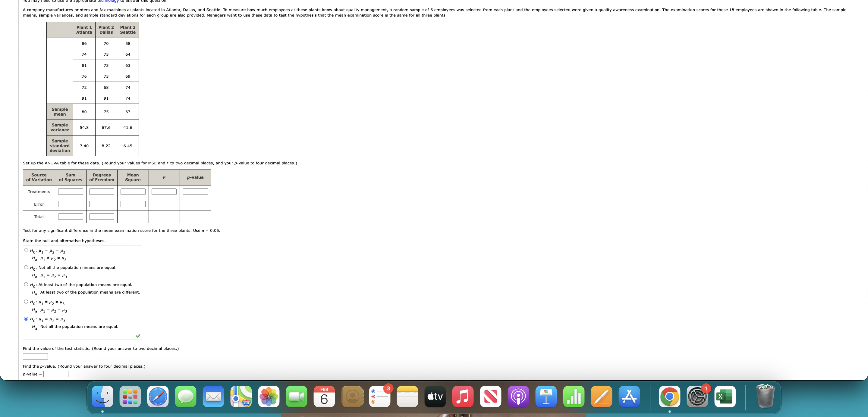Launch the Music app in dock
868x417 pixels.
click(x=463, y=397)
